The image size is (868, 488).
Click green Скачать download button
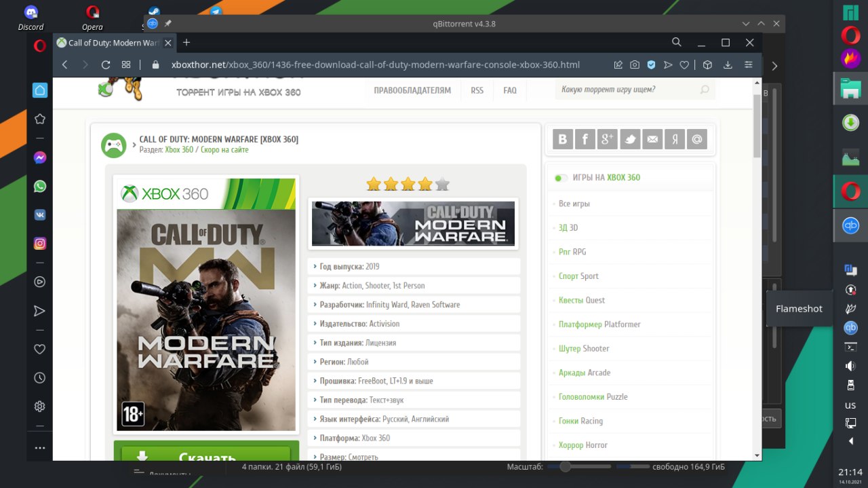(x=206, y=456)
